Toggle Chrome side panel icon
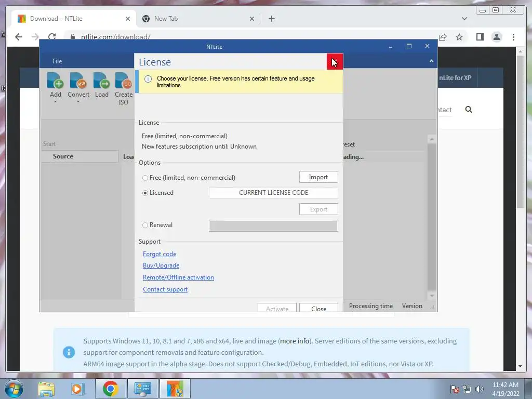532x399 pixels. (x=480, y=37)
